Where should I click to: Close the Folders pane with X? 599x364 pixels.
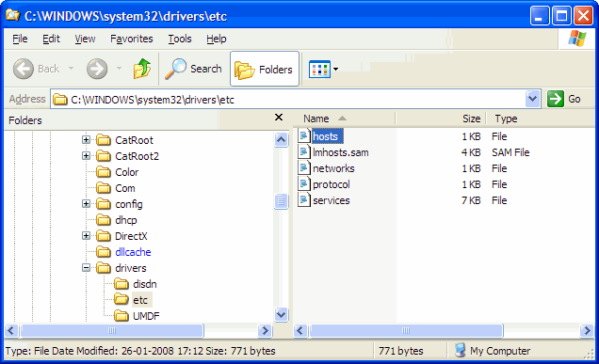pos(279,118)
